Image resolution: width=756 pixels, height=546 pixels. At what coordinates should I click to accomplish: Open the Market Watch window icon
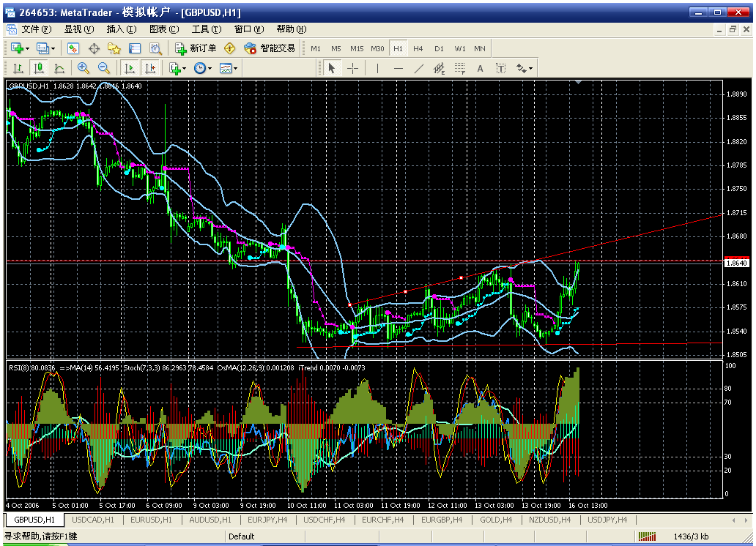73,48
